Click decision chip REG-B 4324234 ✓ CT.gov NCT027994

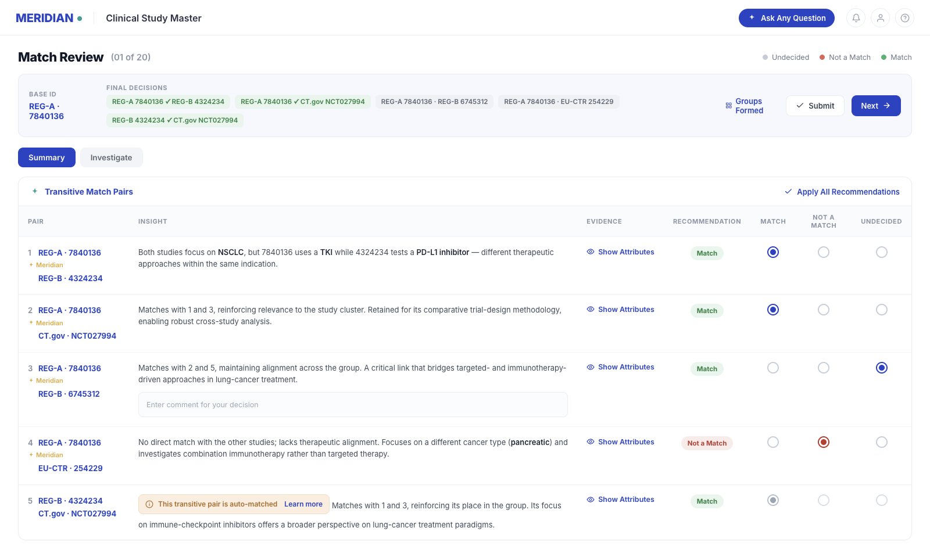point(175,120)
